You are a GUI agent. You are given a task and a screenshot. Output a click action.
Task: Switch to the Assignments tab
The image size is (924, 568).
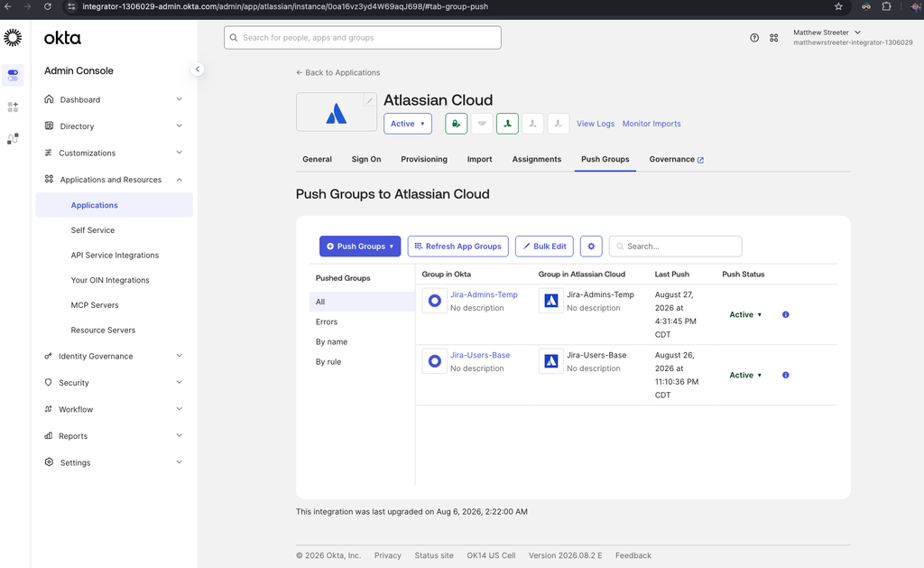[x=536, y=159]
